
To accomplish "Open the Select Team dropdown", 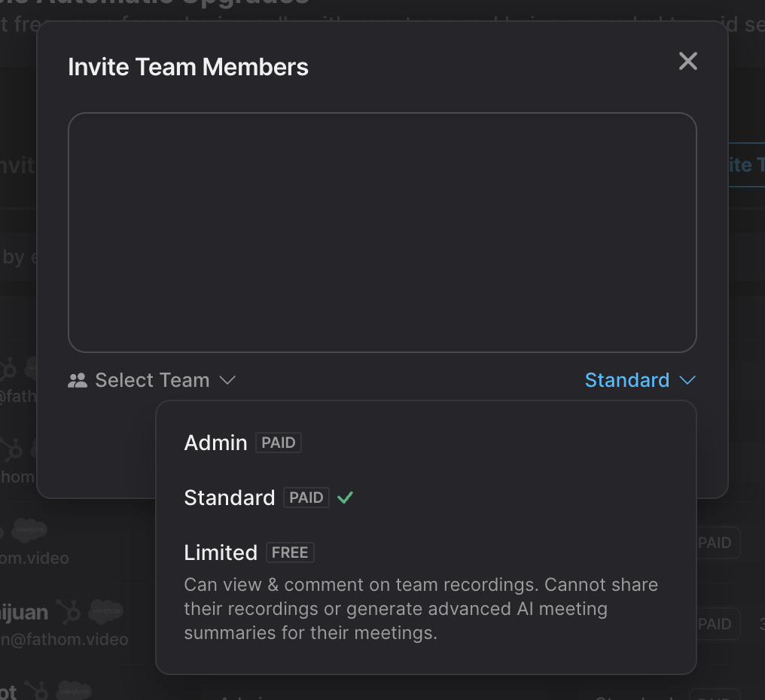I will pyautogui.click(x=152, y=381).
